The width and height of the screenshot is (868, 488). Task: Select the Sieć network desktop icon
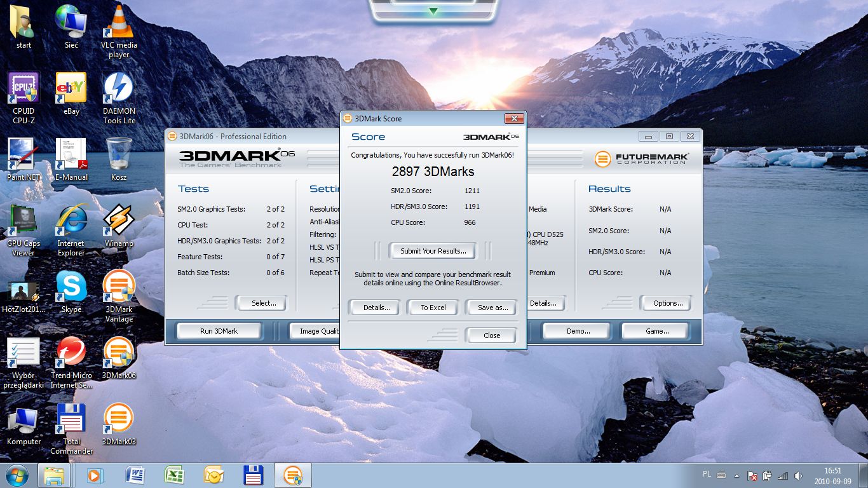coord(71,27)
